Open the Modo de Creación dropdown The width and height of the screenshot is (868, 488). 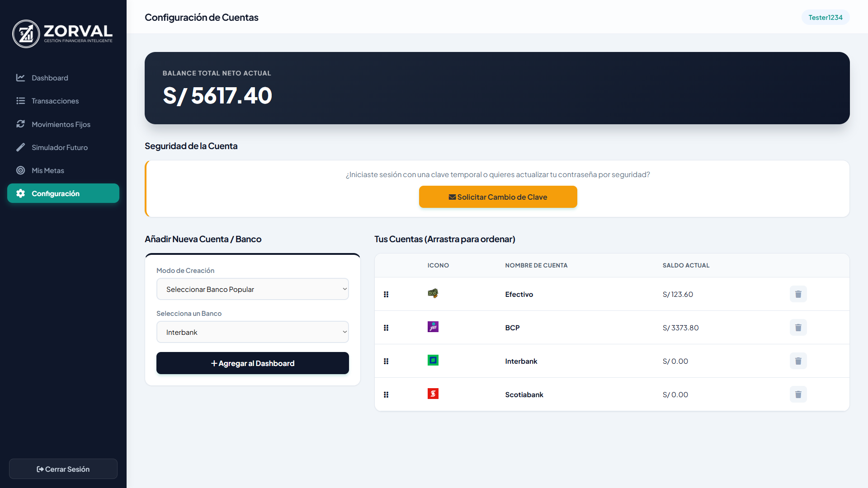click(252, 289)
